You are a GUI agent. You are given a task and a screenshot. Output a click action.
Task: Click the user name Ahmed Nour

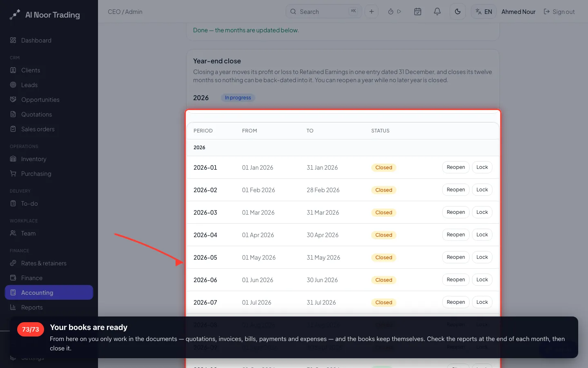pyautogui.click(x=519, y=11)
